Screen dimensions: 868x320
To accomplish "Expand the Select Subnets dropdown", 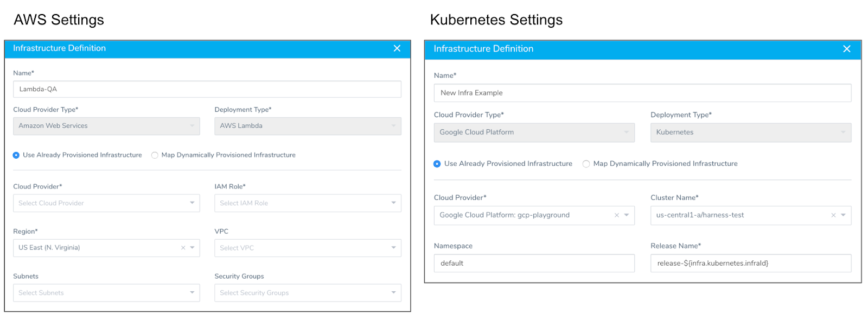I will pos(106,293).
